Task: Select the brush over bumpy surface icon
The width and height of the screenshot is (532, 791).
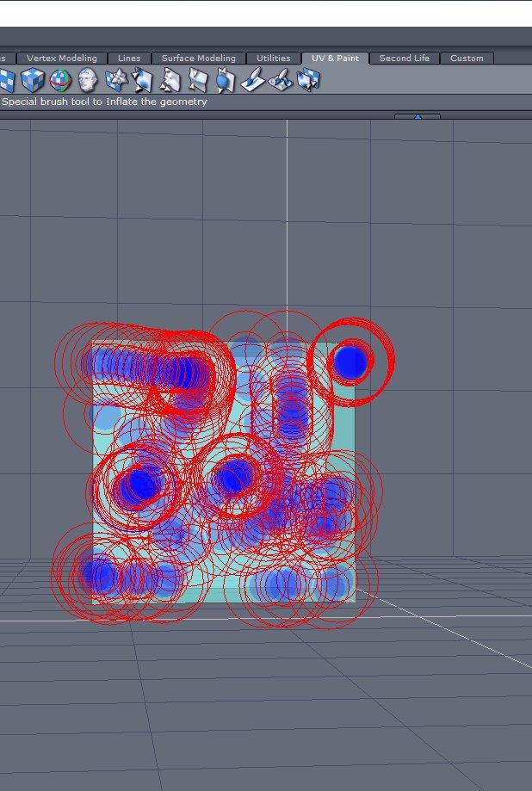Action: coord(281,80)
